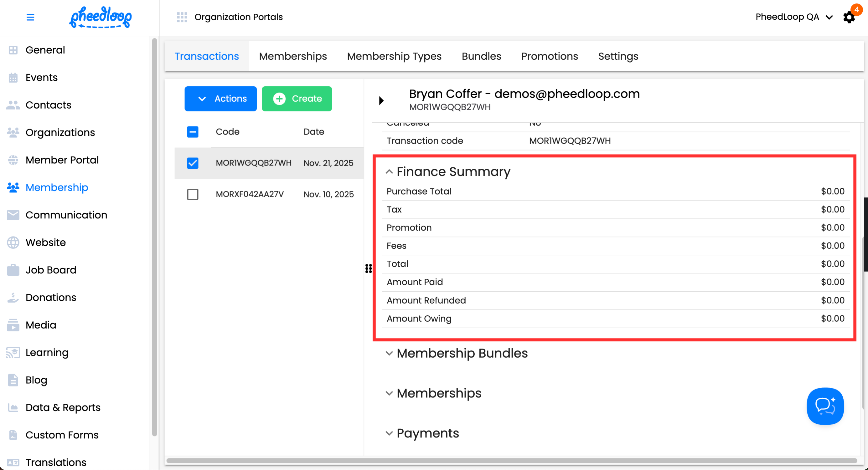Open the Promotions tab
This screenshot has width=868, height=470.
[x=549, y=56]
